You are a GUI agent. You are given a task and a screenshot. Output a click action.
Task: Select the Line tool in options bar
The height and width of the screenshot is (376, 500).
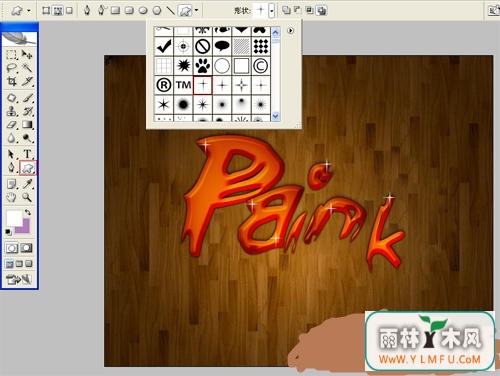pos(171,10)
